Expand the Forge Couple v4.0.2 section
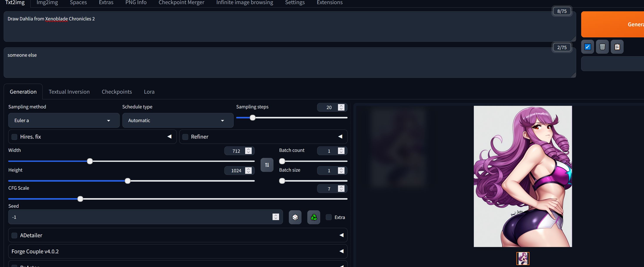644x267 pixels. click(341, 251)
